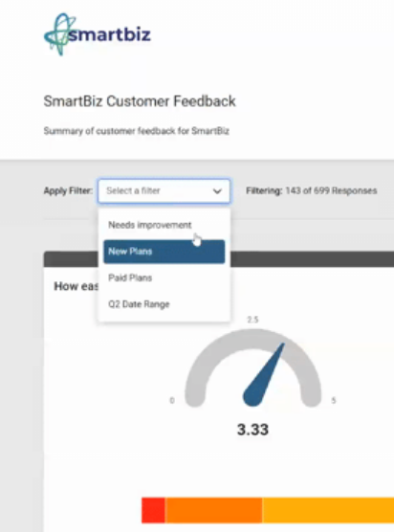The image size is (394, 532).
Task: Click the blue gauge needle
Action: [x=264, y=375]
